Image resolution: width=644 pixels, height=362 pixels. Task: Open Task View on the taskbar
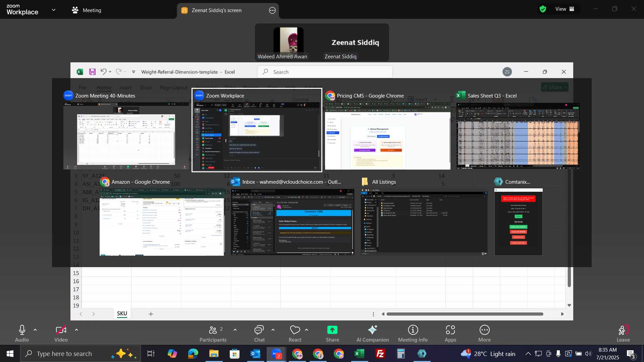151,354
